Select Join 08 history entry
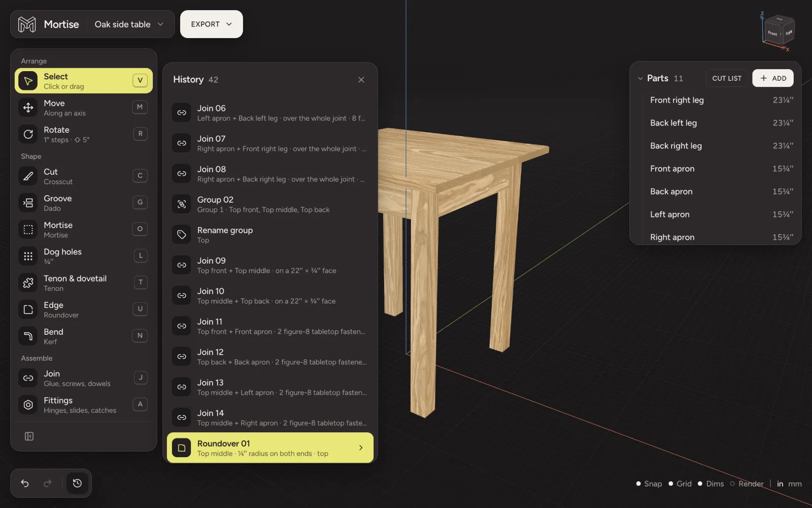 point(270,174)
